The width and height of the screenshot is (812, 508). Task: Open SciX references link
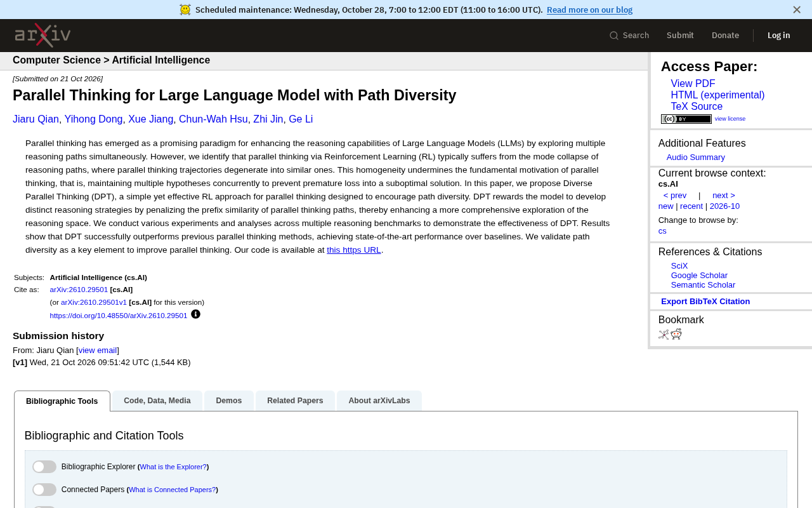(x=679, y=266)
